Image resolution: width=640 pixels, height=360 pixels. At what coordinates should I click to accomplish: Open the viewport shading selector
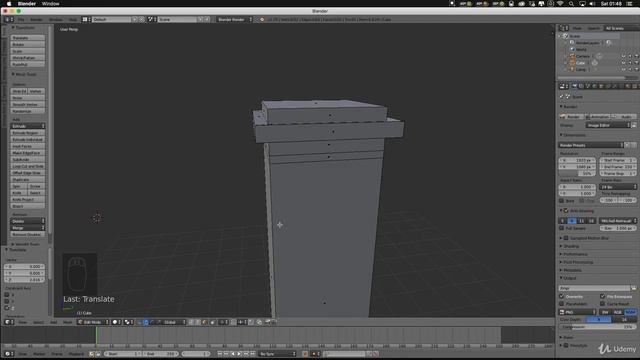pos(116,322)
